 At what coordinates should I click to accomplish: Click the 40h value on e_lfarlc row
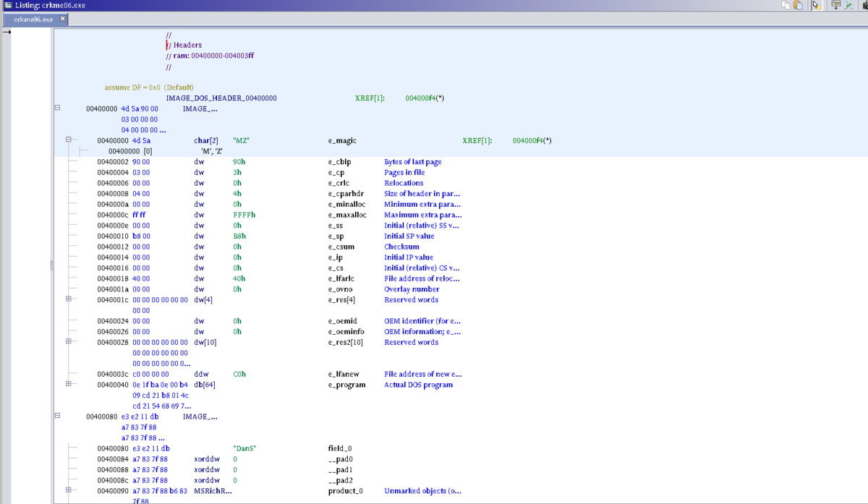(239, 278)
